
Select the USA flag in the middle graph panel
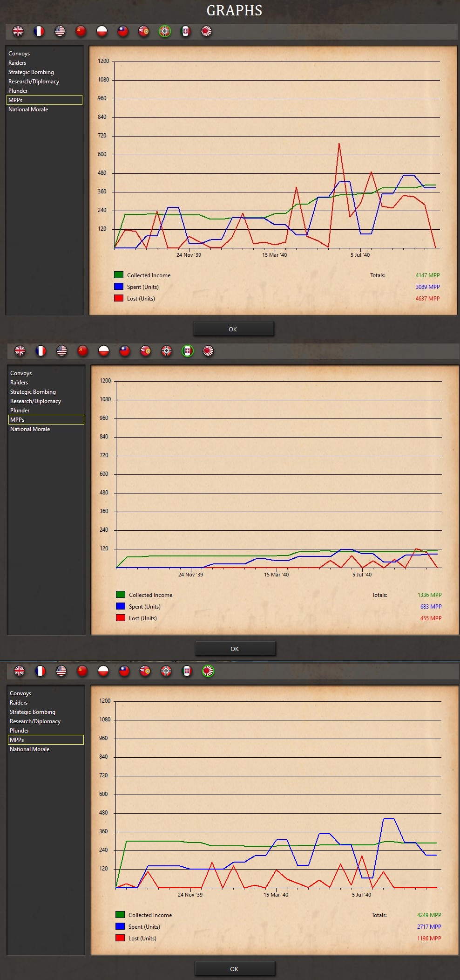61,351
